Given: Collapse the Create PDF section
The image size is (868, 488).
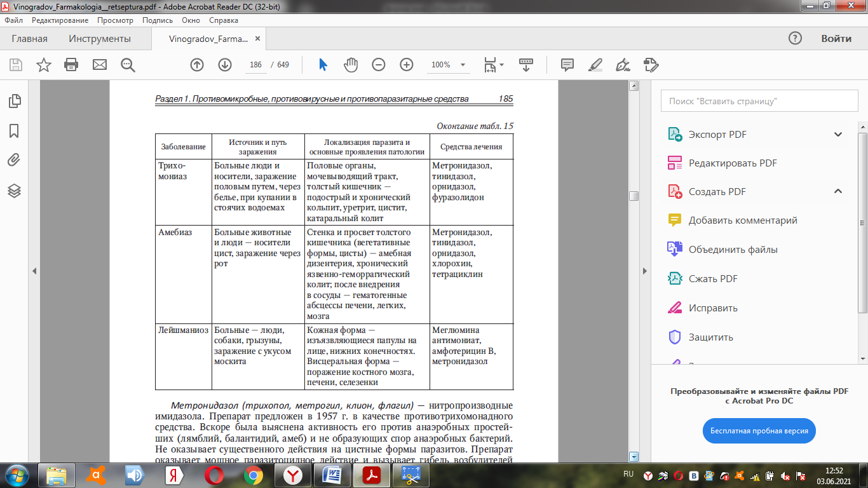Looking at the screenshot, I should coord(838,192).
